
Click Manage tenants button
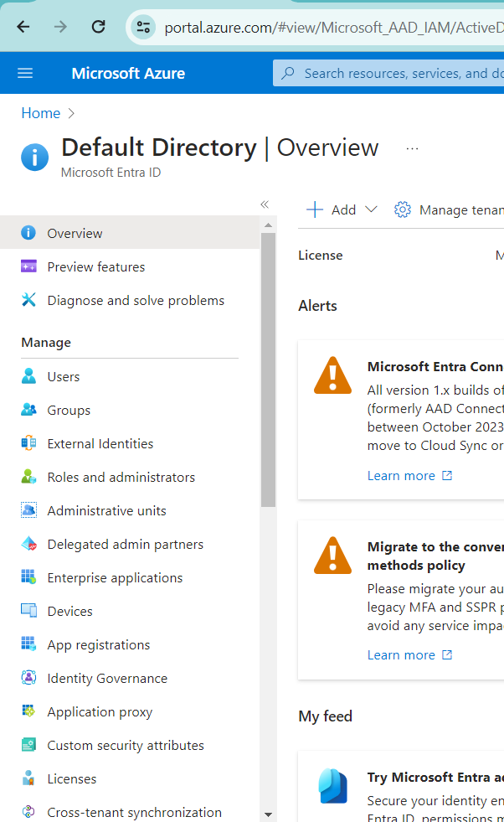click(450, 209)
